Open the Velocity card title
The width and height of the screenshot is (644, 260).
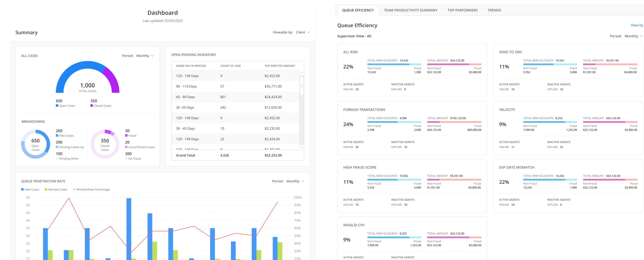coord(507,110)
